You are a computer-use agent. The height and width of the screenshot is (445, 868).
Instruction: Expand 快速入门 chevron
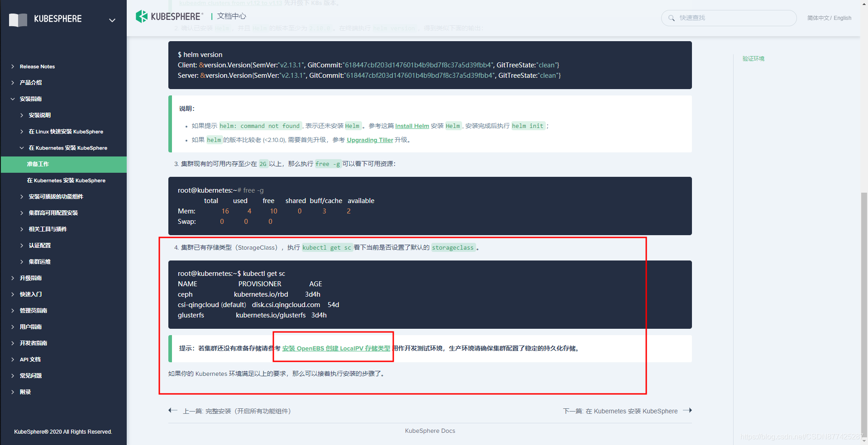click(13, 294)
